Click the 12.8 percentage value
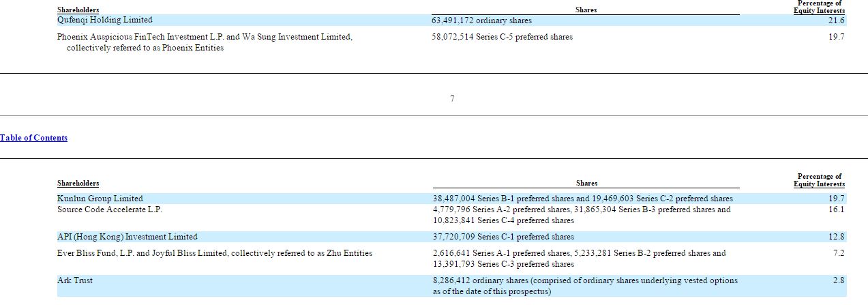The width and height of the screenshot is (868, 305). (836, 237)
